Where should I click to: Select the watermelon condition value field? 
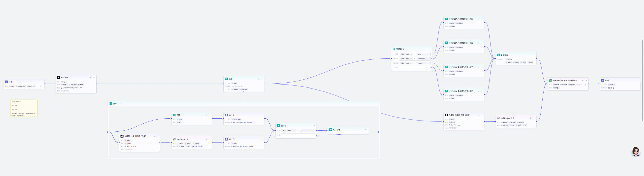(423, 59)
